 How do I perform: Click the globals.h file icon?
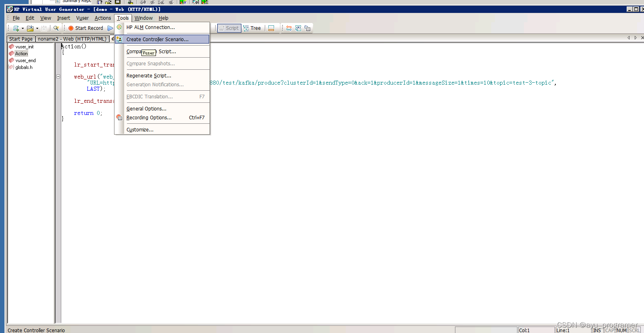pyautogui.click(x=11, y=67)
